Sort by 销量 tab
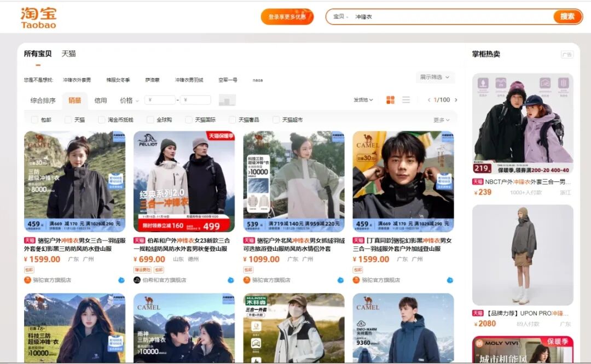Screen dimensions: 591x364 pos(74,101)
